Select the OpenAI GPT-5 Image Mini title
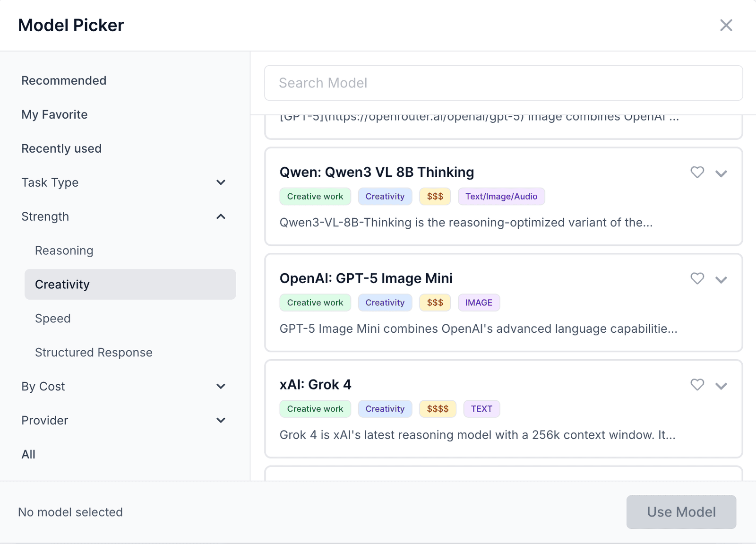Viewport: 756px width, 544px height. (x=366, y=278)
